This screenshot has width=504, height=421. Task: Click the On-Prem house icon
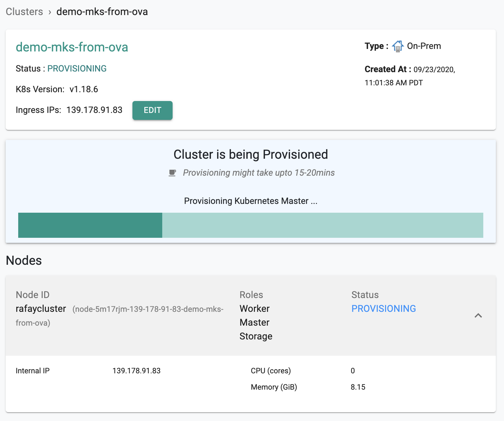[x=398, y=46]
